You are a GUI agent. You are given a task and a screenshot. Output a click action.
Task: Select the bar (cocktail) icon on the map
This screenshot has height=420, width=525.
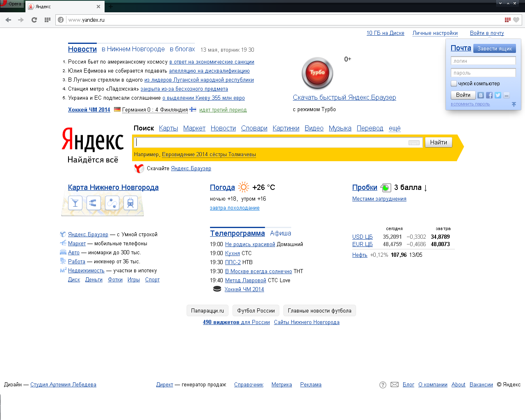click(75, 203)
